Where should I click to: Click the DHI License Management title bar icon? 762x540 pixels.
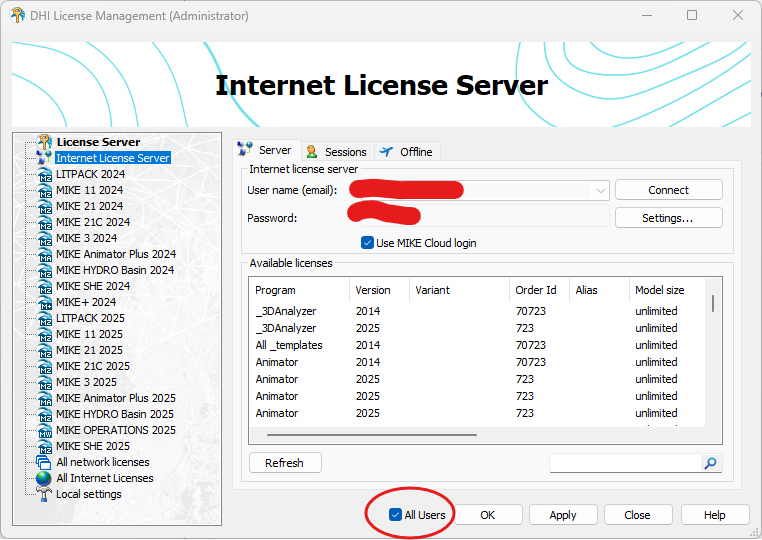17,15
